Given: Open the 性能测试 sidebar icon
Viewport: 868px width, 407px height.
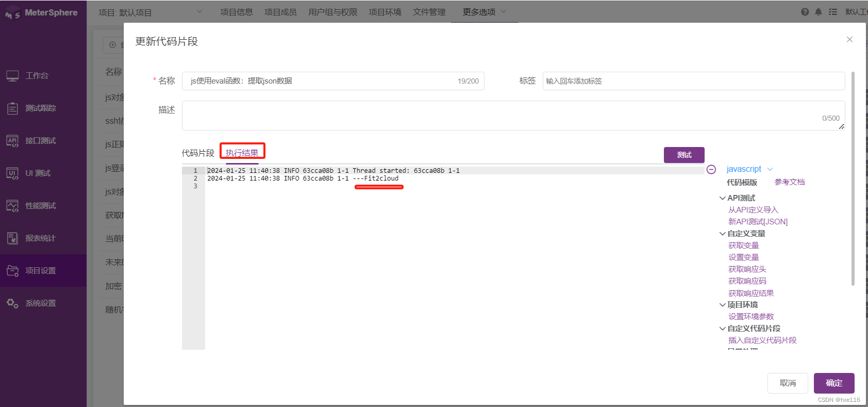Looking at the screenshot, I should coord(12,206).
